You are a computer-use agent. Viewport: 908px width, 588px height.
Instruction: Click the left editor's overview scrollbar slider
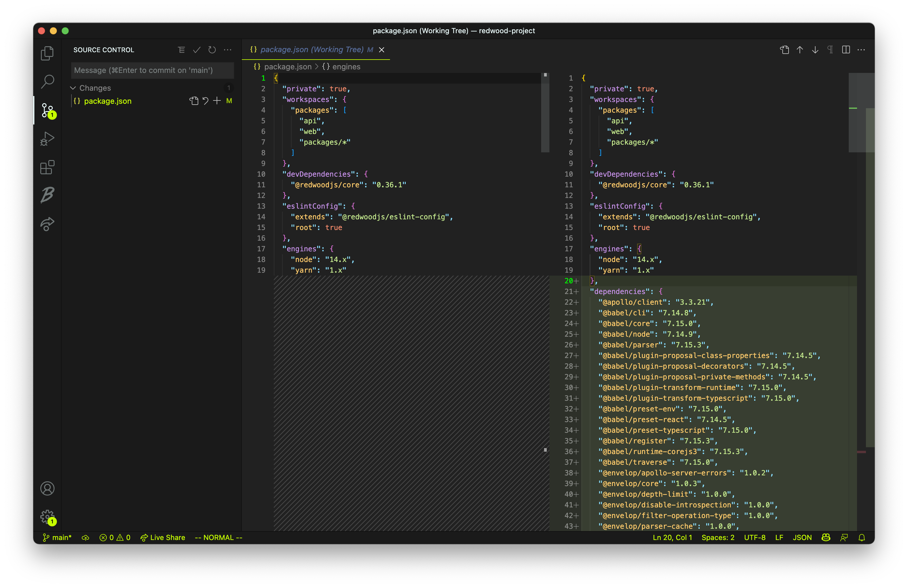point(545,112)
